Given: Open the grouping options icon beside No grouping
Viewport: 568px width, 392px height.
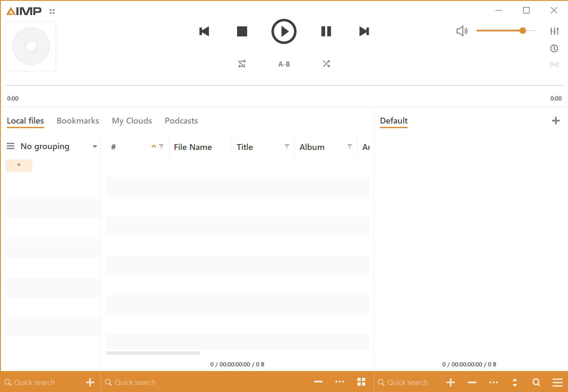Looking at the screenshot, I should 10,146.
